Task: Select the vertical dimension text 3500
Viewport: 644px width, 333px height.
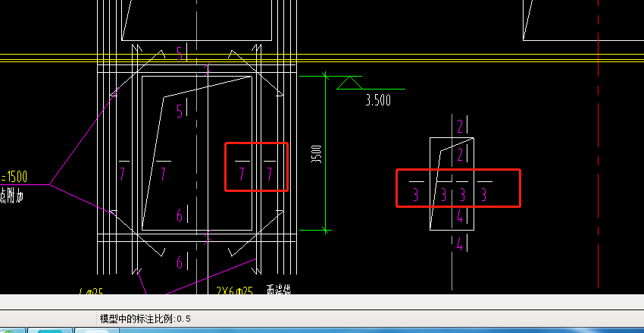Action: pyautogui.click(x=317, y=154)
